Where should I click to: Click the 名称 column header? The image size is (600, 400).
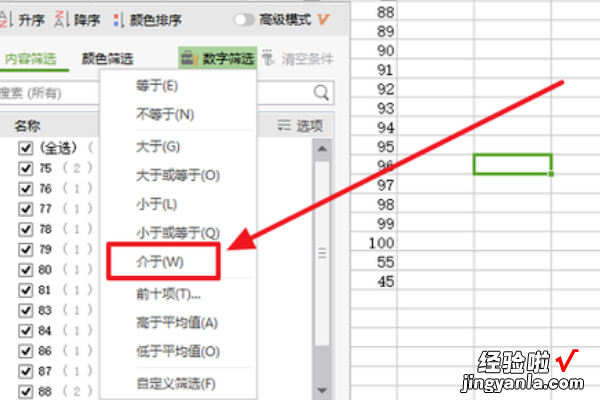pyautogui.click(x=27, y=126)
